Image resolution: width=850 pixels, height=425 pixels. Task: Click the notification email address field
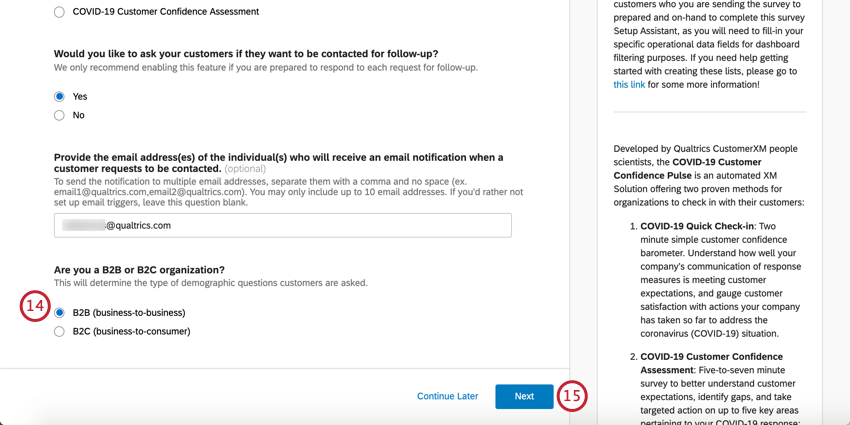pos(282,226)
